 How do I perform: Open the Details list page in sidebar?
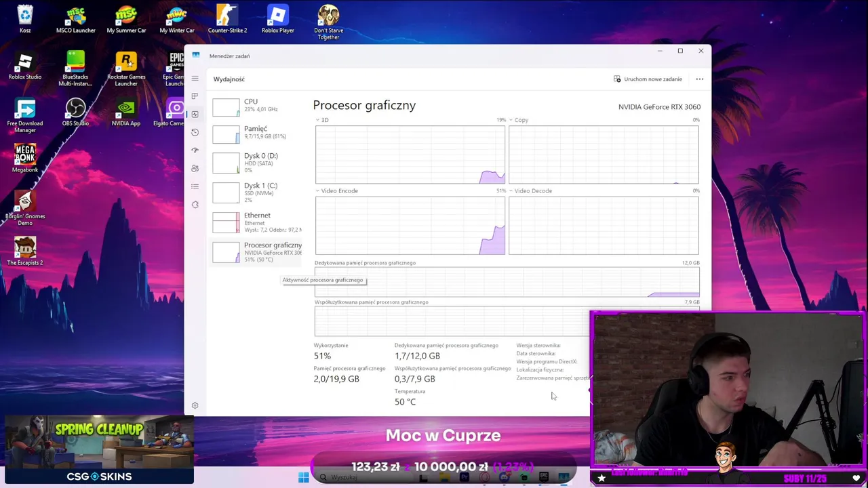195,186
